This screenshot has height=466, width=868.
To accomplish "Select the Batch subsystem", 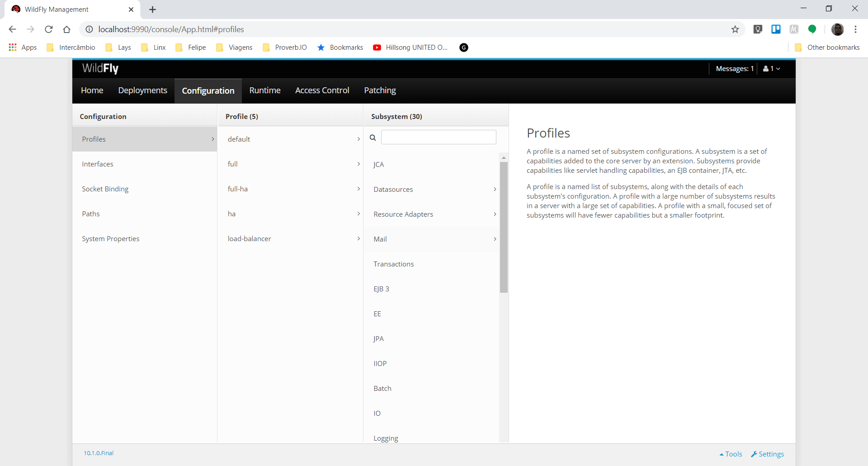I will [431, 388].
